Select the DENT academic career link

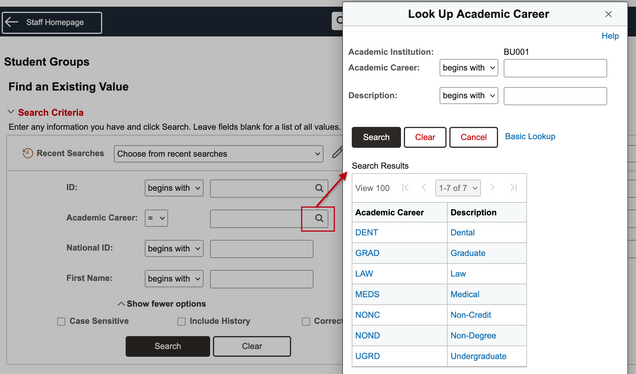[x=367, y=232]
